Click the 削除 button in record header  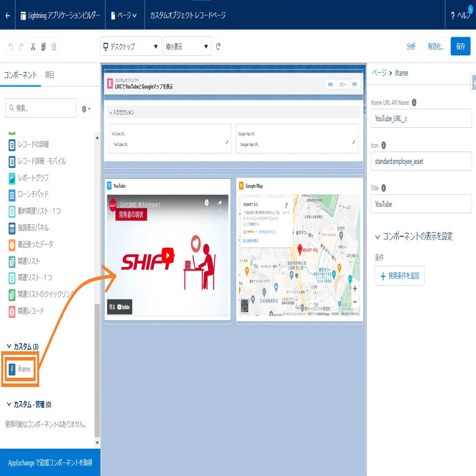[354, 84]
